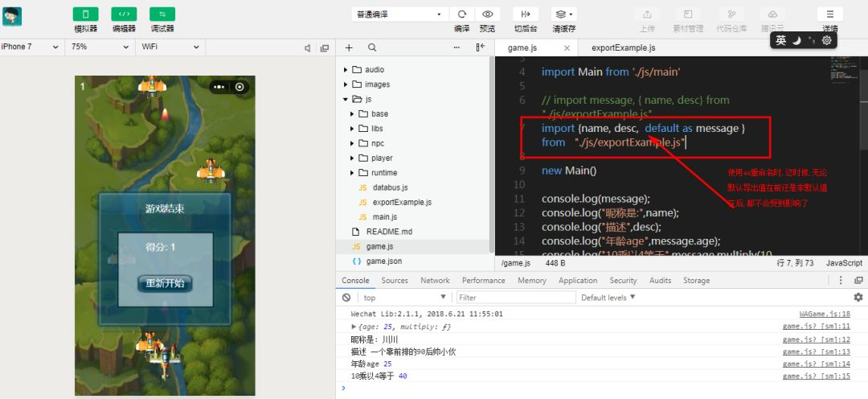Open the WiFi network dropdown
This screenshot has height=399, width=868.
coord(170,47)
